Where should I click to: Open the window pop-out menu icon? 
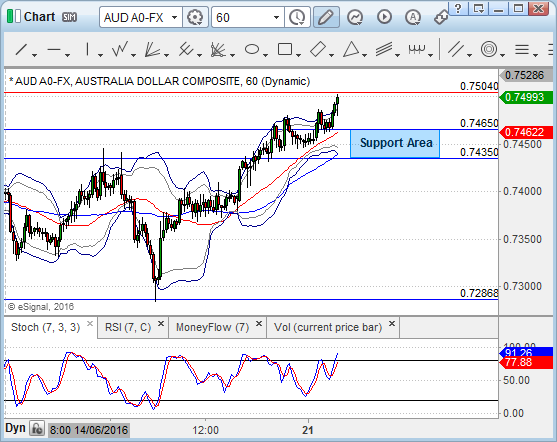(x=478, y=9)
